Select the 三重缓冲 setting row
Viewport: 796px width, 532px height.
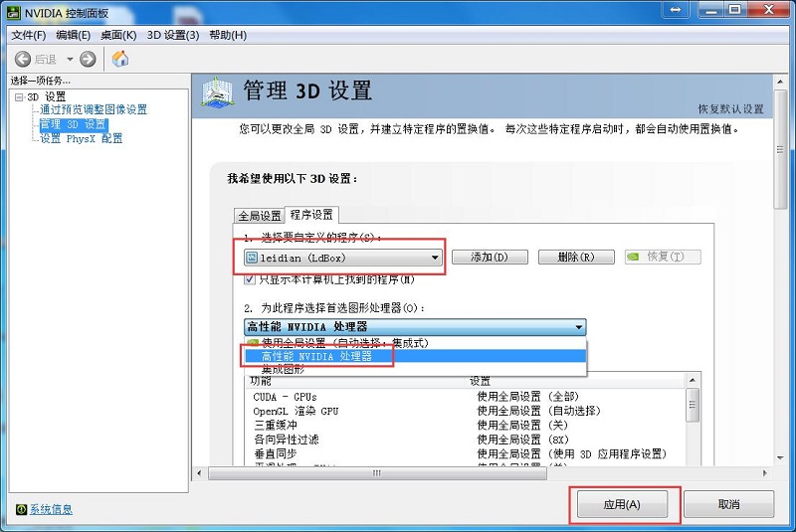(x=465, y=425)
